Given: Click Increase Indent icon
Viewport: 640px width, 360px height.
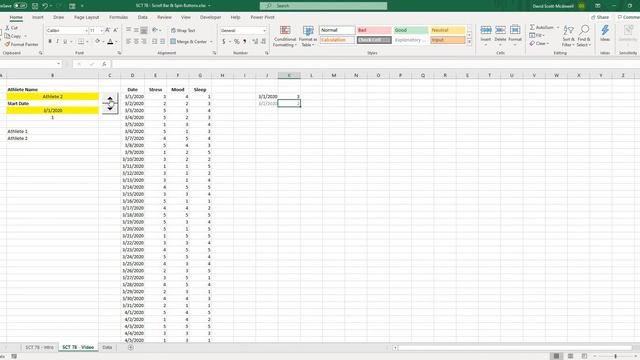Looking at the screenshot, I should coord(162,41).
